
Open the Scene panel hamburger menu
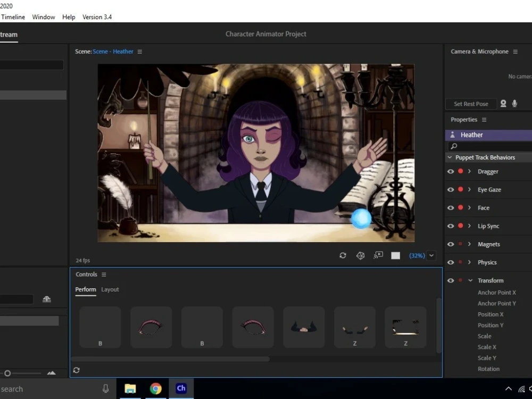pyautogui.click(x=140, y=52)
